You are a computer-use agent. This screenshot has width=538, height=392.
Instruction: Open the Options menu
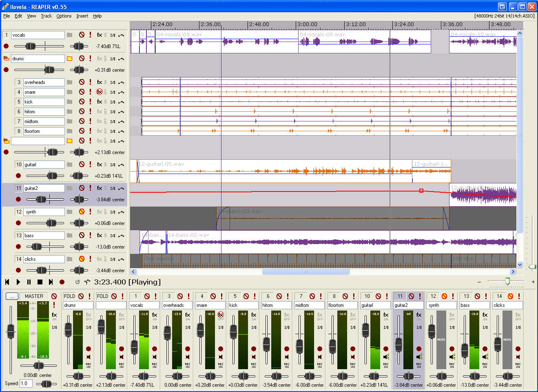pyautogui.click(x=64, y=16)
